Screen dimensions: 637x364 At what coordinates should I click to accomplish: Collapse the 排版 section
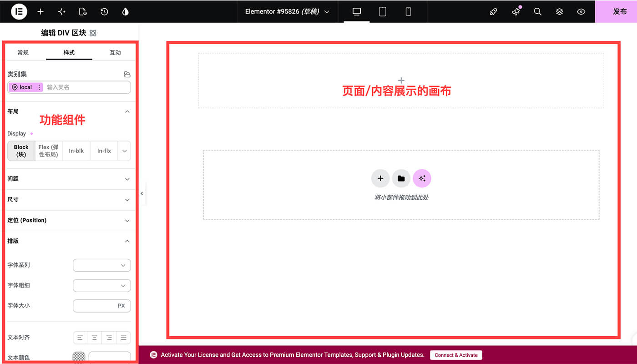pos(69,241)
